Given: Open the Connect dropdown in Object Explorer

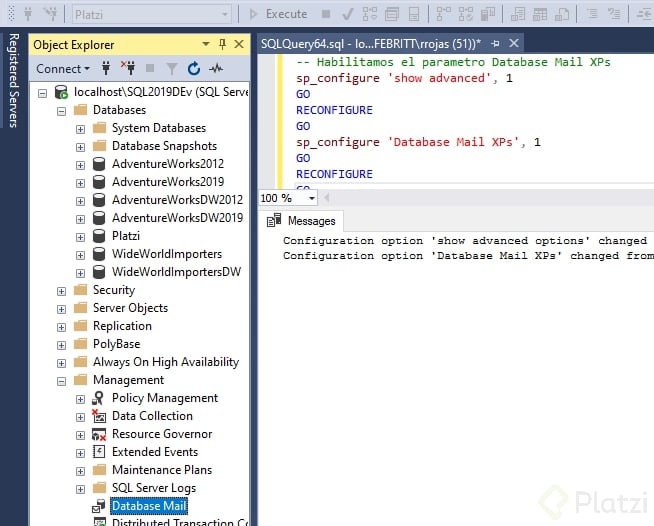Looking at the screenshot, I should click(x=63, y=68).
